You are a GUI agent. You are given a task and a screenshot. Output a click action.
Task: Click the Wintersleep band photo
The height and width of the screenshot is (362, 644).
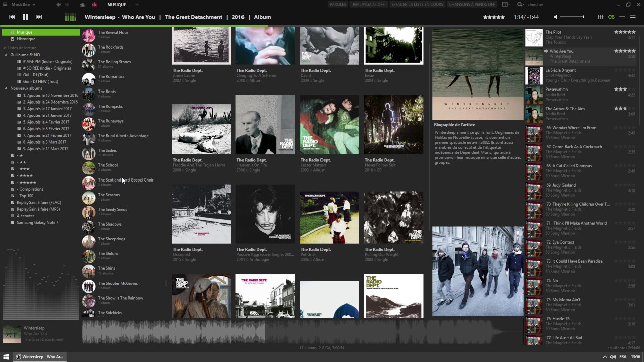477,271
